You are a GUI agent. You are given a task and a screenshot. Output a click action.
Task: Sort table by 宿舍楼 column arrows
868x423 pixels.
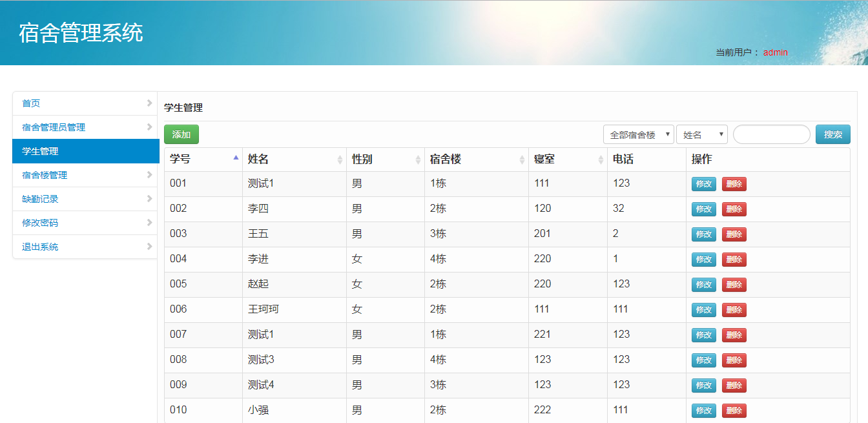point(522,160)
